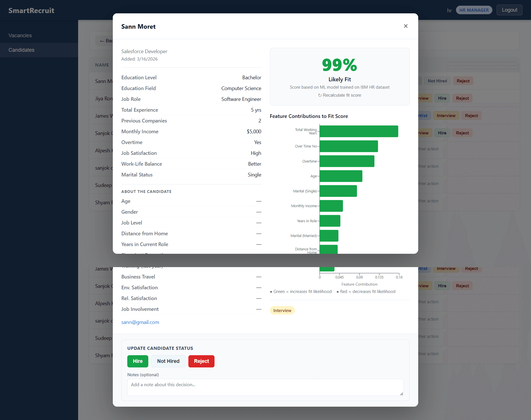Click the HR MANAGER role badge
Image resolution: width=531 pixels, height=420 pixels.
[x=474, y=10]
